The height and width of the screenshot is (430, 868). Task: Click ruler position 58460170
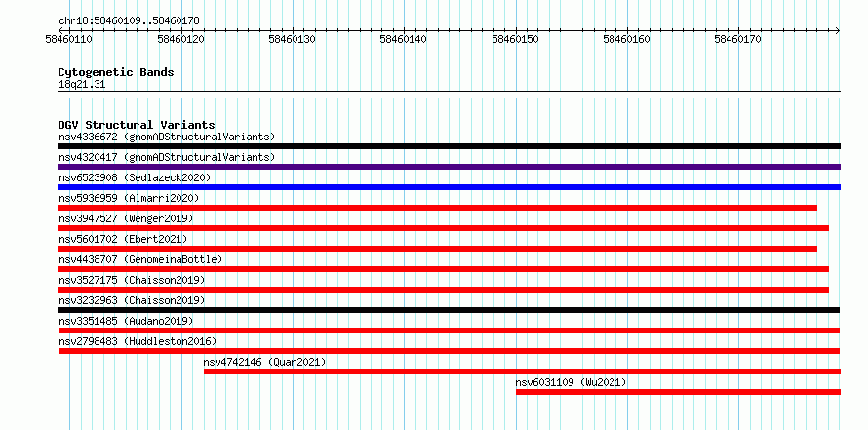tap(738, 39)
